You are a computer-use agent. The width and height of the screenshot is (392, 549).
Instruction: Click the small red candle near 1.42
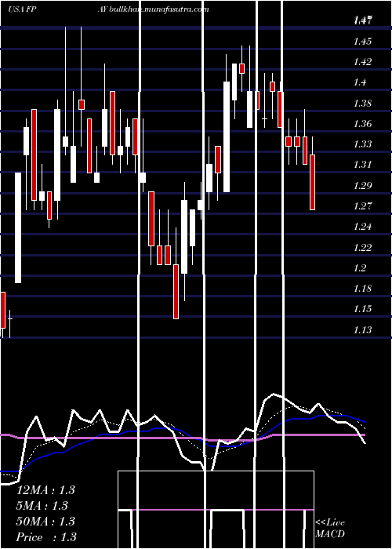[241, 68]
